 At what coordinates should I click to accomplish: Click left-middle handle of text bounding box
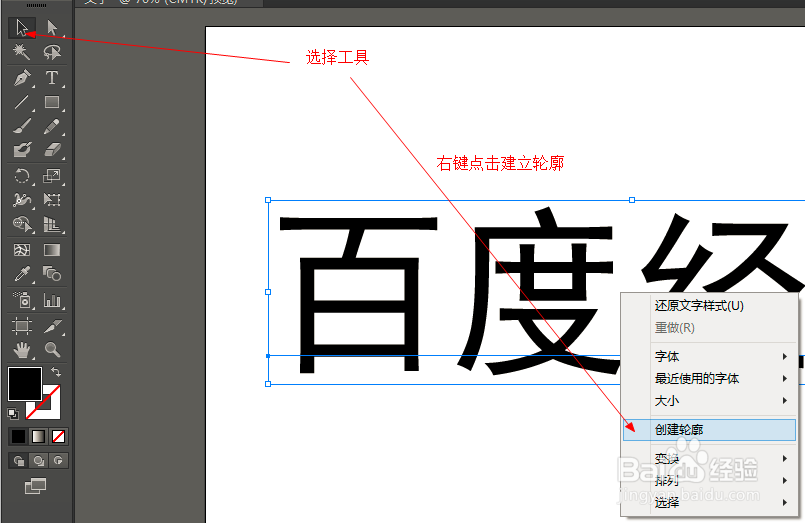268,292
